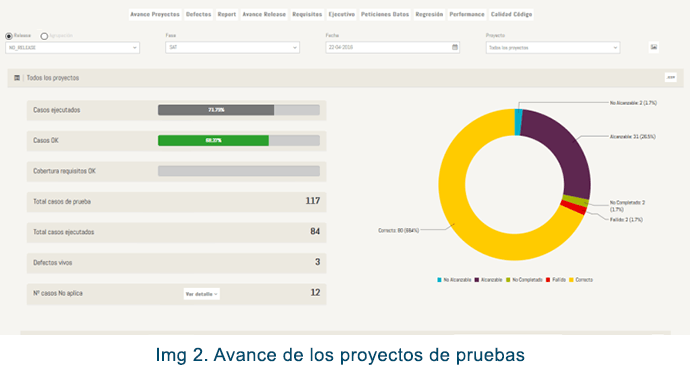690x366 pixels.
Task: Click the Defectos vivos label
Action: click(52, 263)
